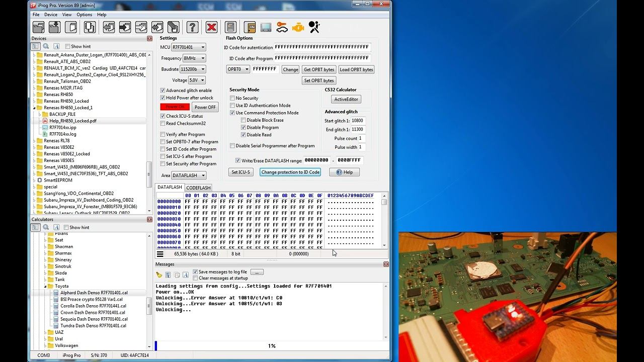This screenshot has width=644, height=362.
Task: Close the Devices panel
Action: tap(149, 39)
